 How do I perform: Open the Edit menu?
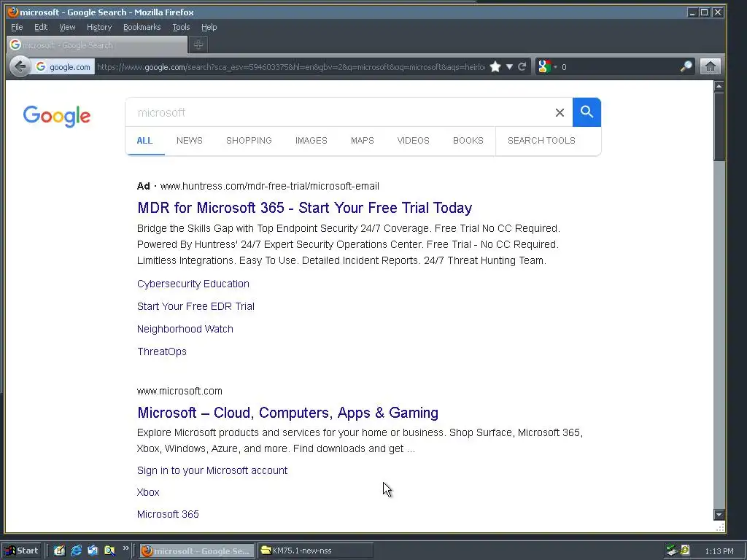tap(41, 27)
